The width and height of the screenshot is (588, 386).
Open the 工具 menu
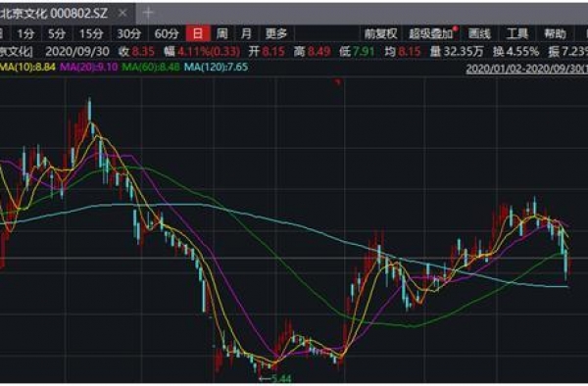coord(516,34)
